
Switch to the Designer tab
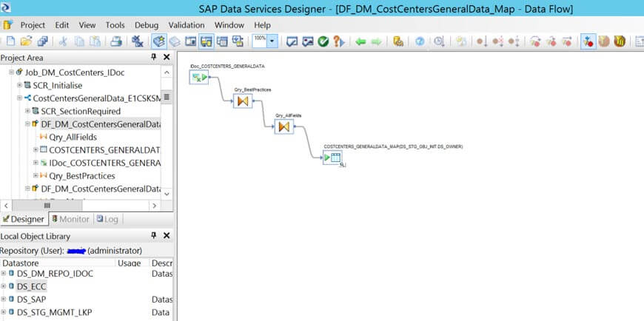point(24,219)
